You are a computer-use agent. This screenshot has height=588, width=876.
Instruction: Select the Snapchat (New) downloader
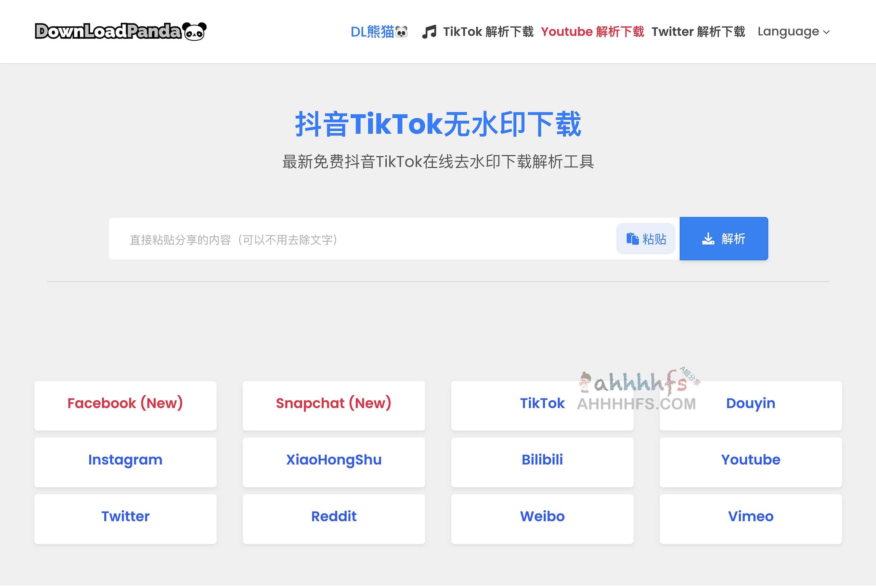(334, 405)
